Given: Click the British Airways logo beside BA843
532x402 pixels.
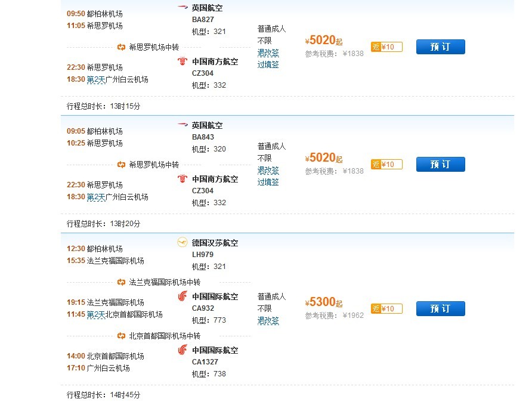Looking at the screenshot, I should [183, 125].
